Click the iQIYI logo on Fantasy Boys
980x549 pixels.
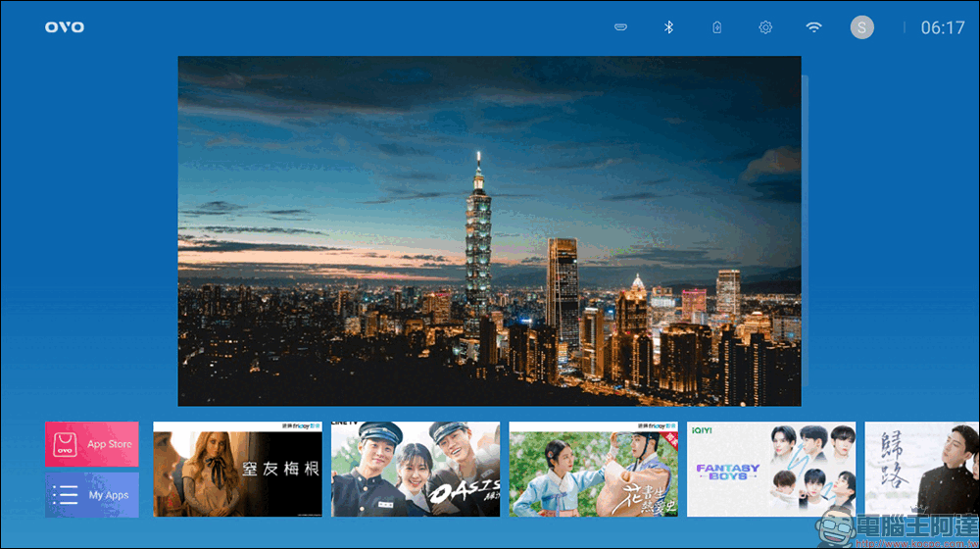click(700, 428)
